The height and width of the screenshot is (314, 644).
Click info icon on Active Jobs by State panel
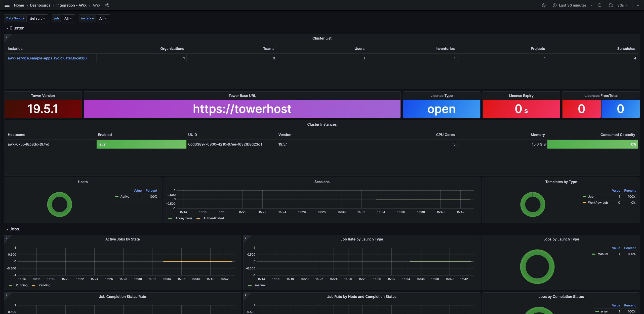(x=6, y=238)
